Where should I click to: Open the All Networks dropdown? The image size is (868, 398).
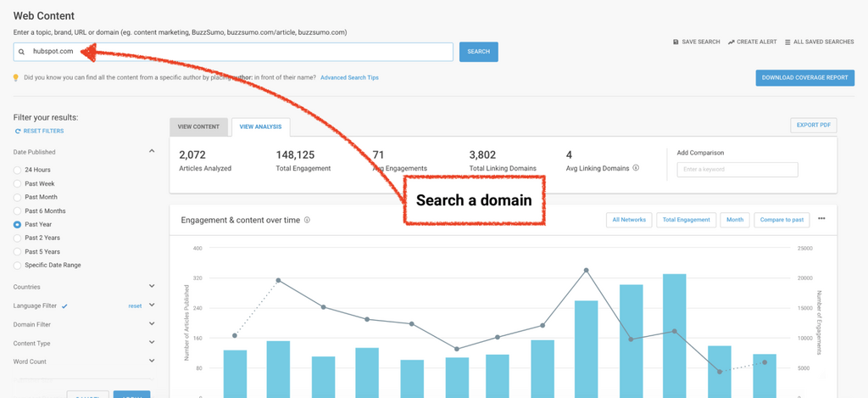coord(628,220)
